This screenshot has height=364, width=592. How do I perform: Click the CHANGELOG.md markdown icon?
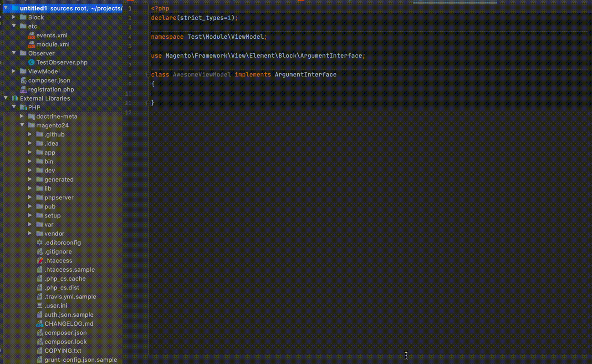point(40,324)
